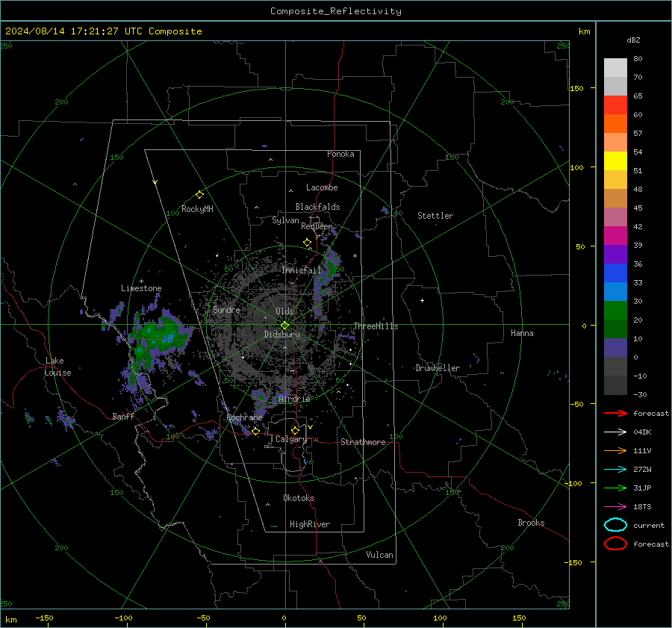Click the Hanna city label
The width and height of the screenshot is (672, 628).
[522, 333]
